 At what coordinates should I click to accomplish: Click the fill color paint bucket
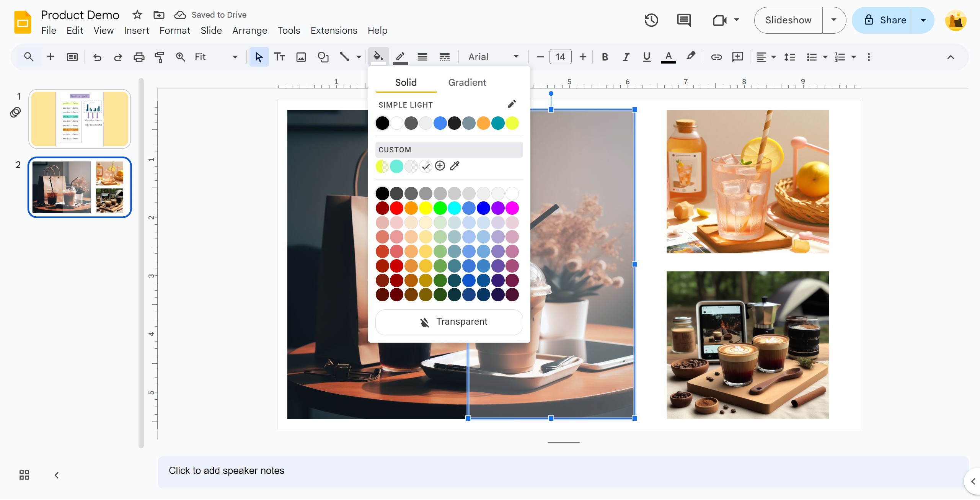(x=378, y=57)
